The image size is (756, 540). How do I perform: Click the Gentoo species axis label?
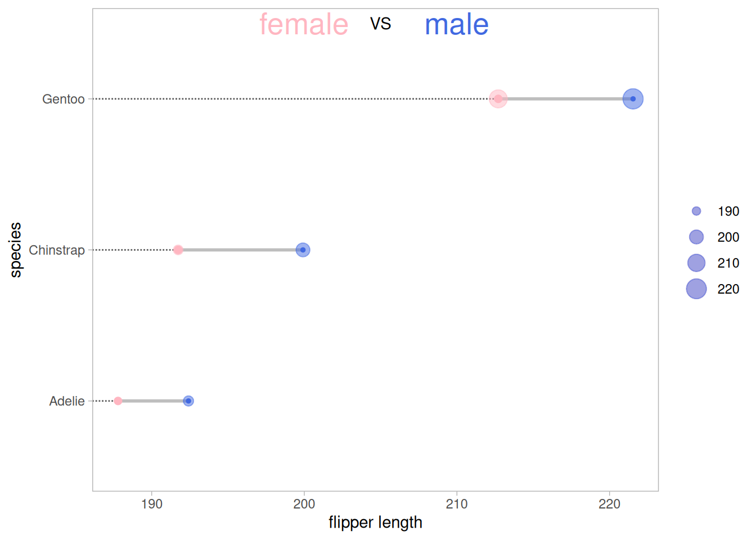pyautogui.click(x=64, y=100)
